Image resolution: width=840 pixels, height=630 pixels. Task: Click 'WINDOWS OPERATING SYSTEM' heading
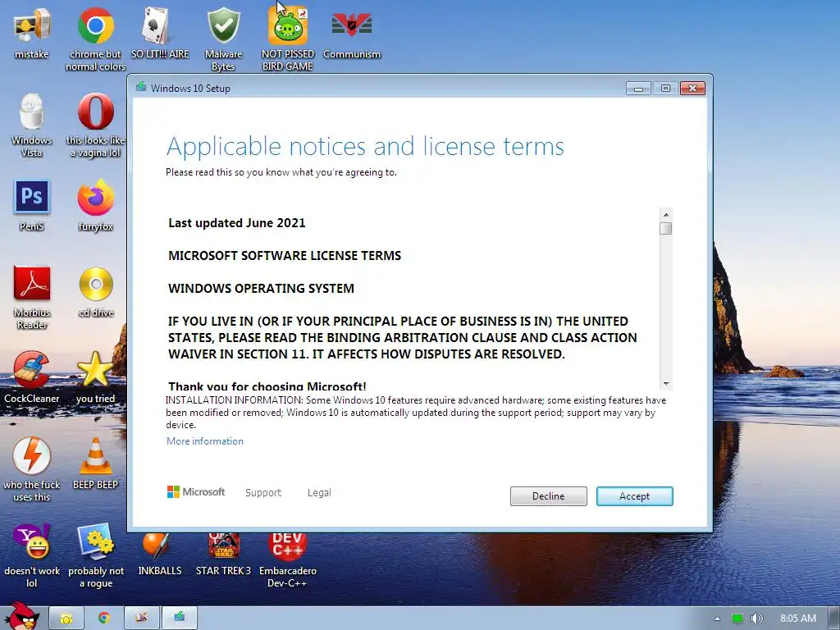[x=261, y=288]
